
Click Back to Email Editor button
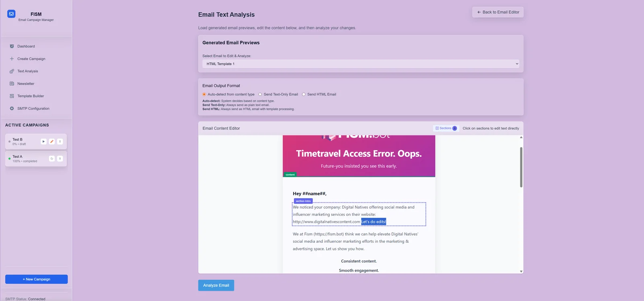pos(498,12)
